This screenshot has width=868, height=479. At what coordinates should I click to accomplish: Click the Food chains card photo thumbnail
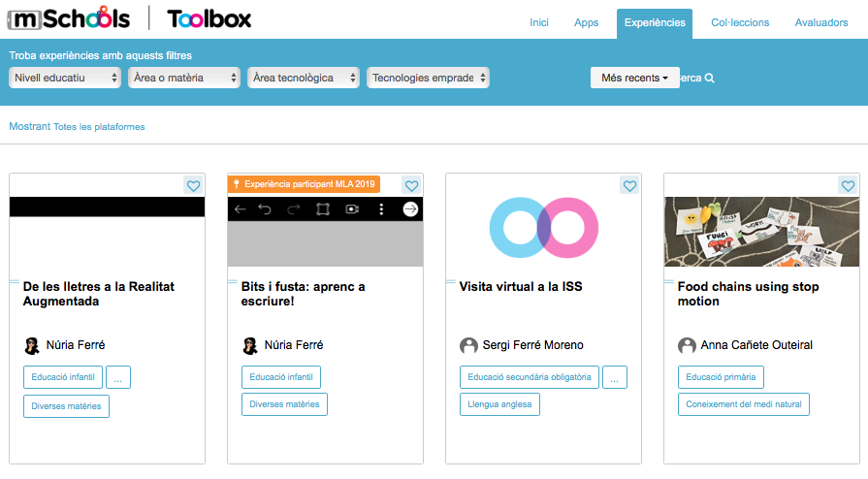[x=761, y=232]
